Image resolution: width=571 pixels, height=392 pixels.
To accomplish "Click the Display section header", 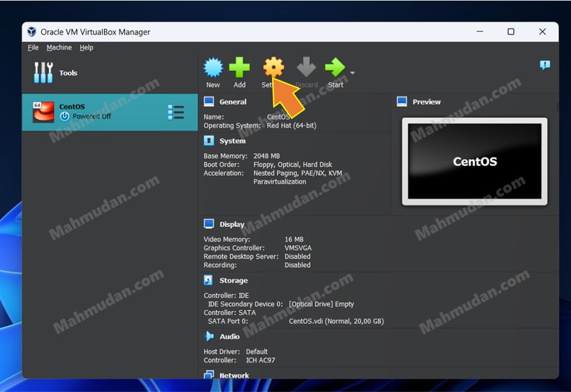I will [x=232, y=225].
